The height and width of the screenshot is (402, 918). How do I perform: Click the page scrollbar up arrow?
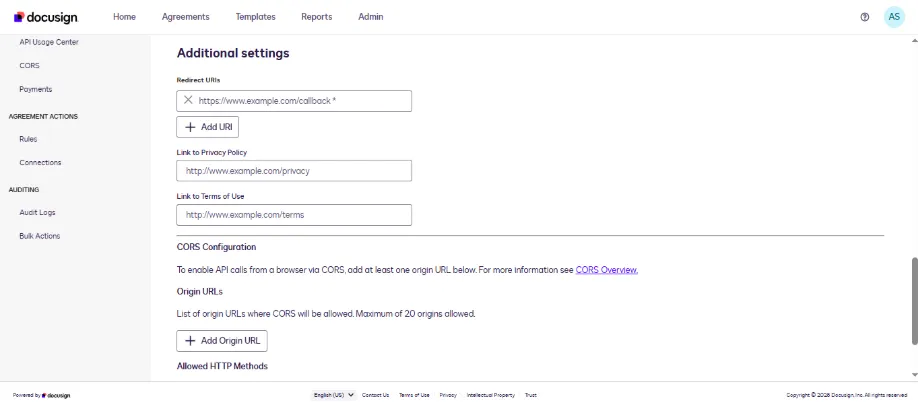pos(914,40)
